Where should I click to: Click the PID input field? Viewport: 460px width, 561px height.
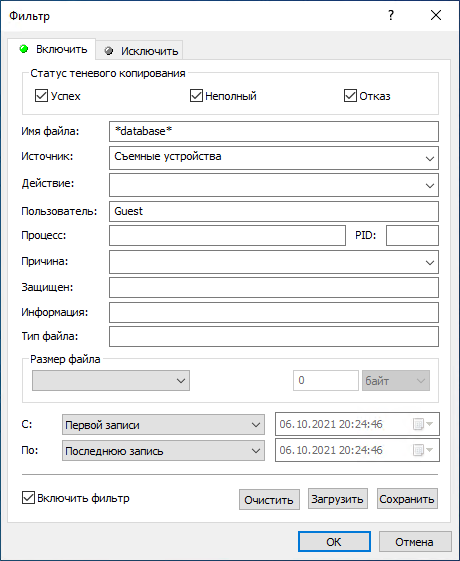[x=412, y=235]
